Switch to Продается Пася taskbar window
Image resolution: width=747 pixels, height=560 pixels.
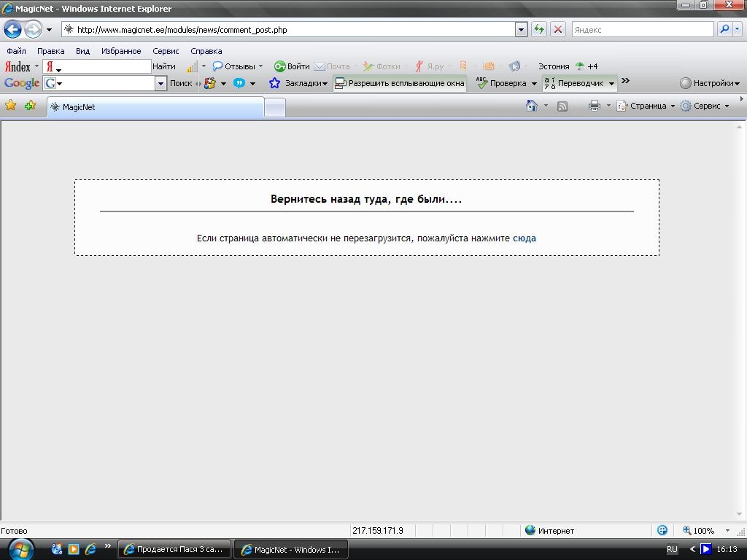point(174,549)
